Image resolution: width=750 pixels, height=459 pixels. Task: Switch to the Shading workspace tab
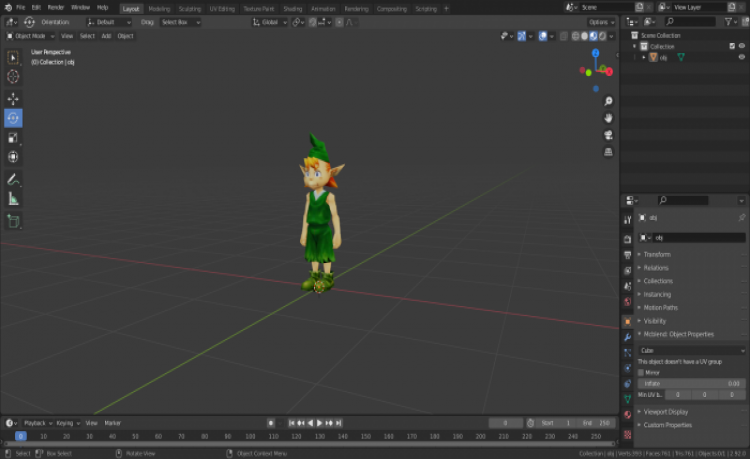[292, 9]
